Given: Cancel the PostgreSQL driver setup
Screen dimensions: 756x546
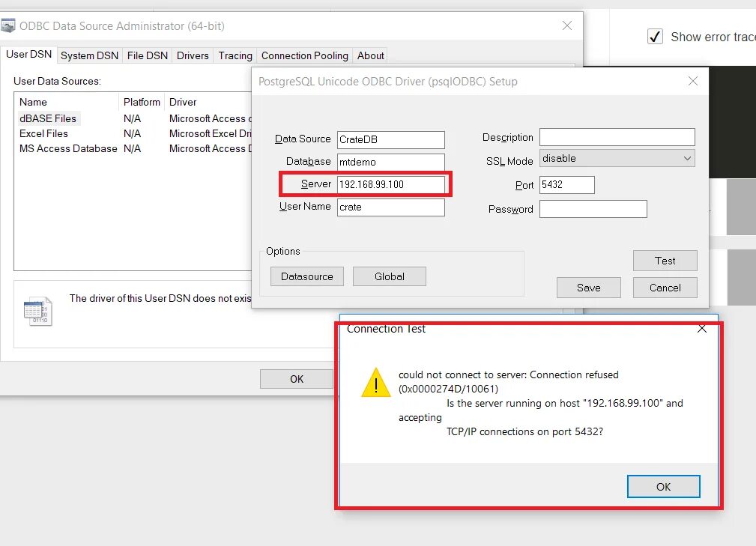Looking at the screenshot, I should click(665, 288).
